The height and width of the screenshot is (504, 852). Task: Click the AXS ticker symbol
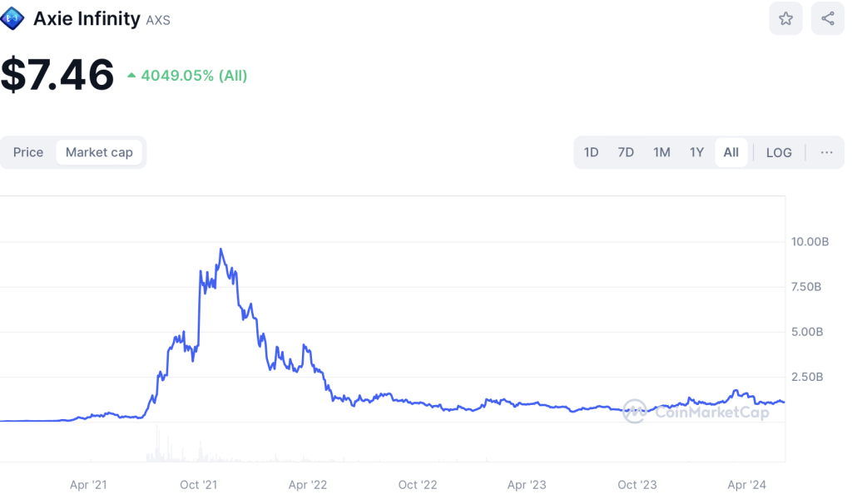pyautogui.click(x=158, y=21)
